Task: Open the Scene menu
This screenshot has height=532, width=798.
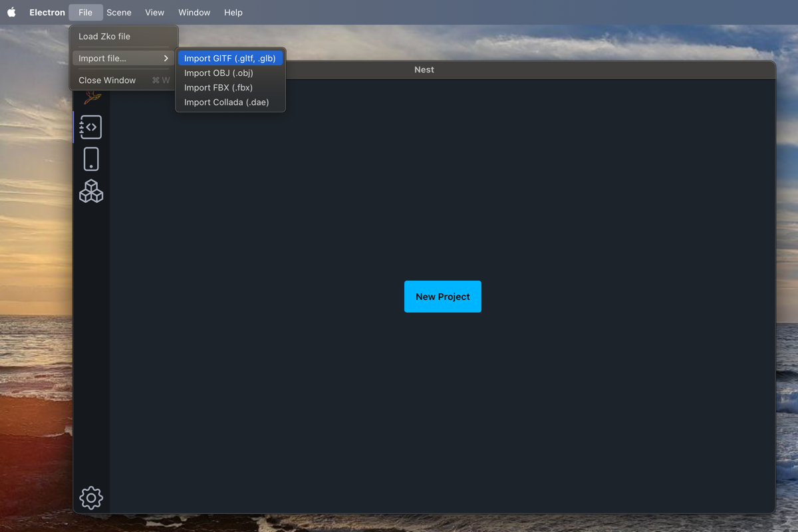Action: [119, 13]
